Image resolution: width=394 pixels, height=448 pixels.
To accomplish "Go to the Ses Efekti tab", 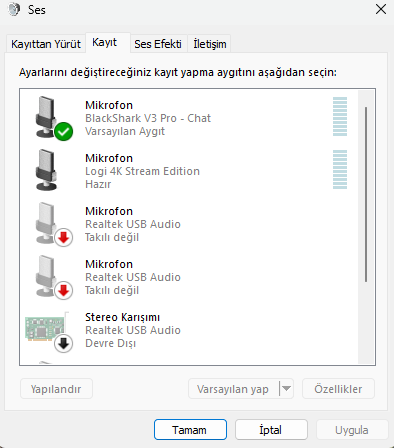I will click(158, 44).
